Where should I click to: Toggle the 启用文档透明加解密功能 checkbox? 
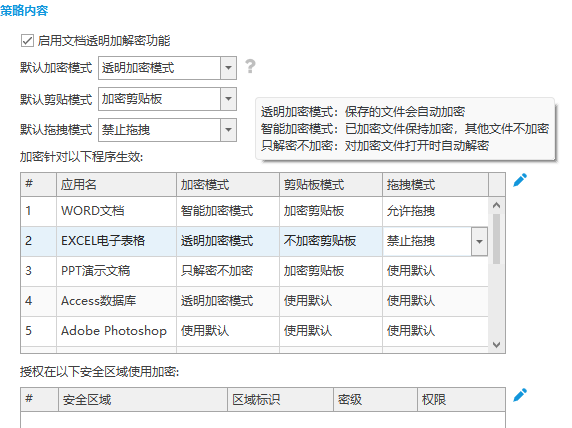(27, 41)
